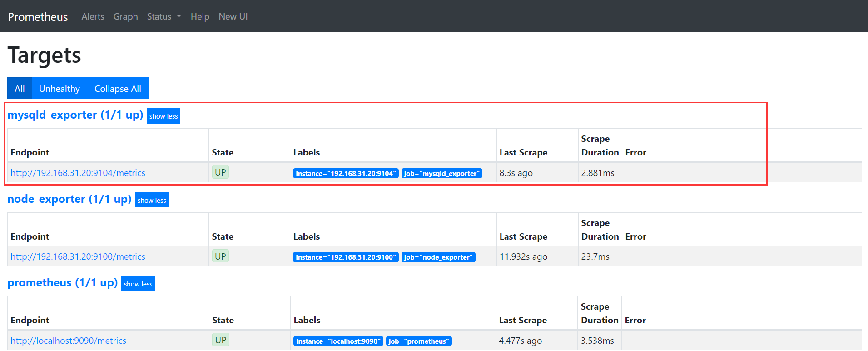Open the mysqld_exporter 9104 metrics endpoint
868x351 pixels.
(78, 173)
